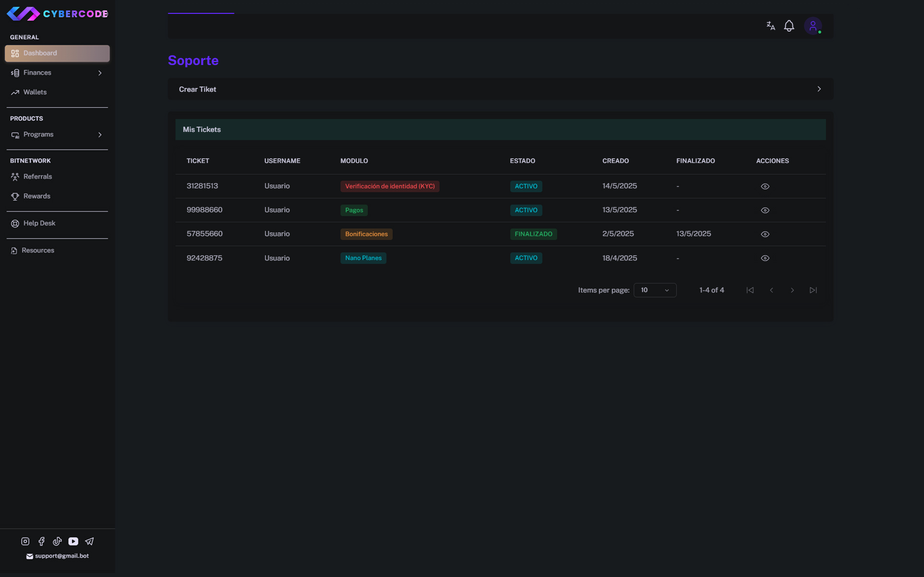924x577 pixels.
Task: View ticket 57855660 with eye icon
Action: [x=765, y=234]
